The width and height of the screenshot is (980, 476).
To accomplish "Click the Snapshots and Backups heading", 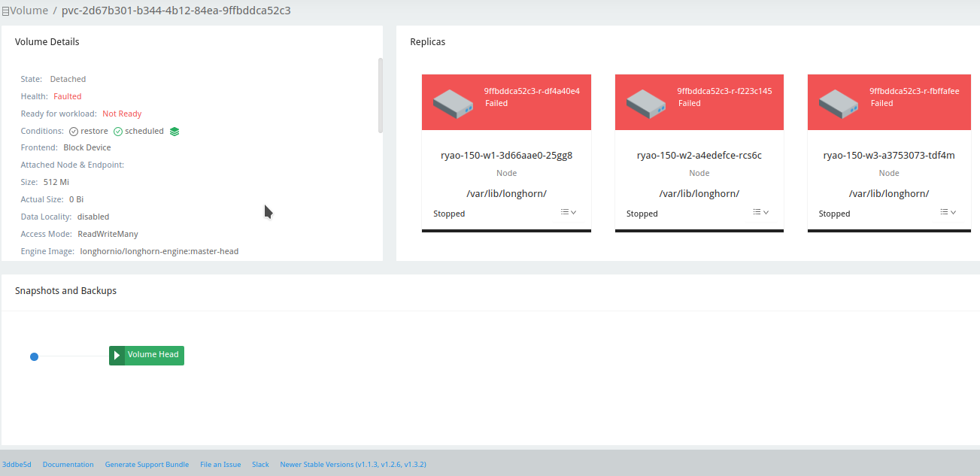I will pyautogui.click(x=66, y=290).
